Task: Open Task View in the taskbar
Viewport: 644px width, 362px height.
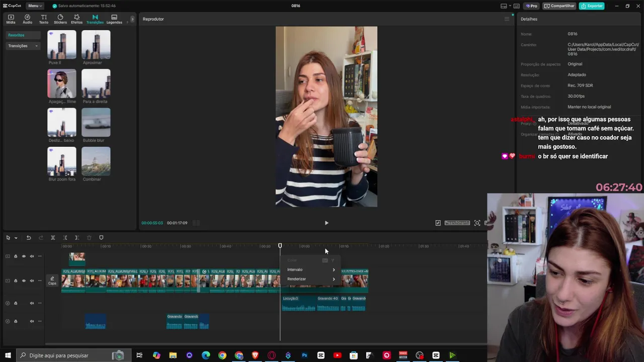Action: coord(139,355)
